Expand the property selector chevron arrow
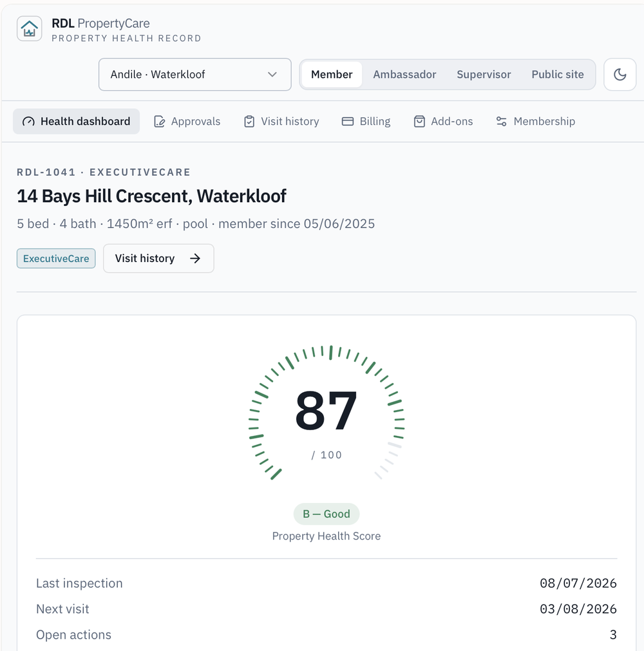The width and height of the screenshot is (644, 651). click(272, 74)
